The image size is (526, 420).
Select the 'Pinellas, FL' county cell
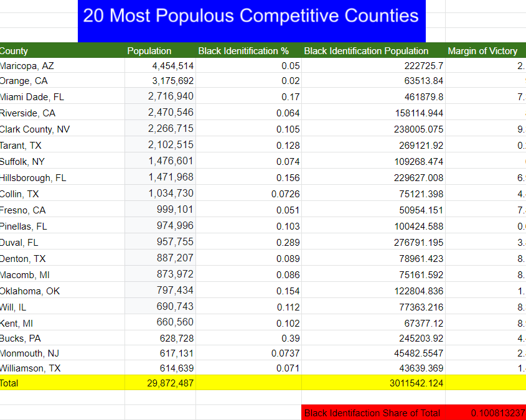62,225
